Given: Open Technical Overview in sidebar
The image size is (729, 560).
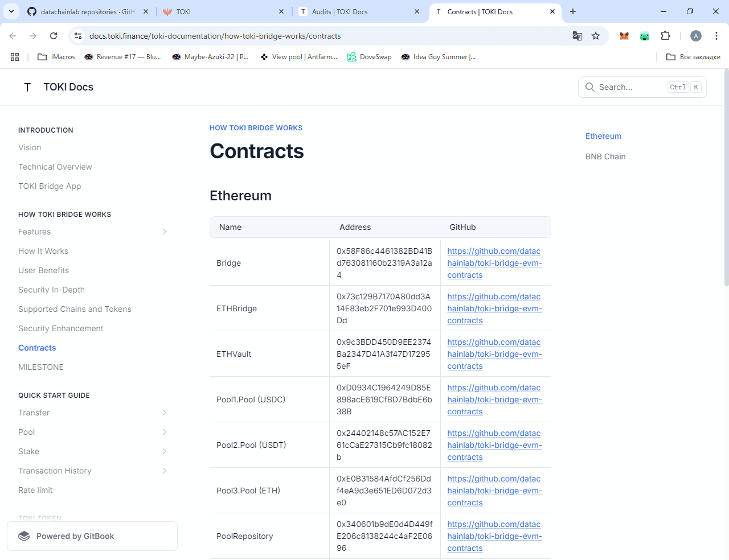Looking at the screenshot, I should coord(55,167).
